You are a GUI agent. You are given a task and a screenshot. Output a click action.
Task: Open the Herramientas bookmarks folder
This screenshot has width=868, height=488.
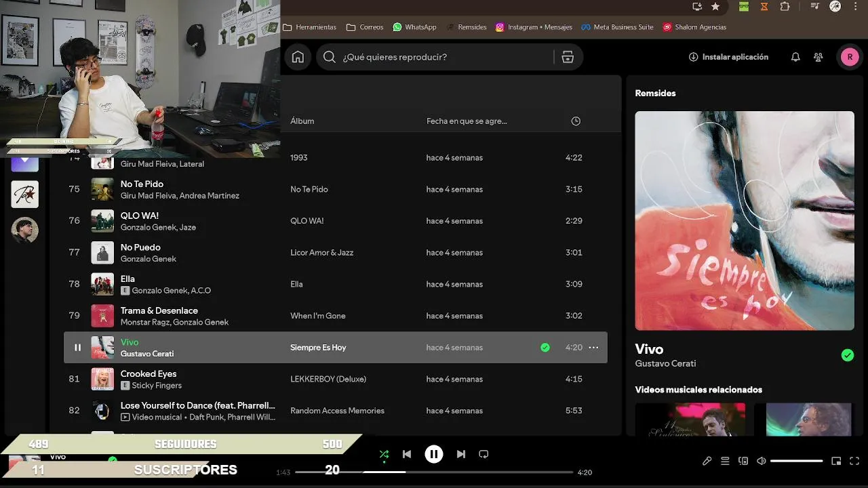tap(309, 27)
